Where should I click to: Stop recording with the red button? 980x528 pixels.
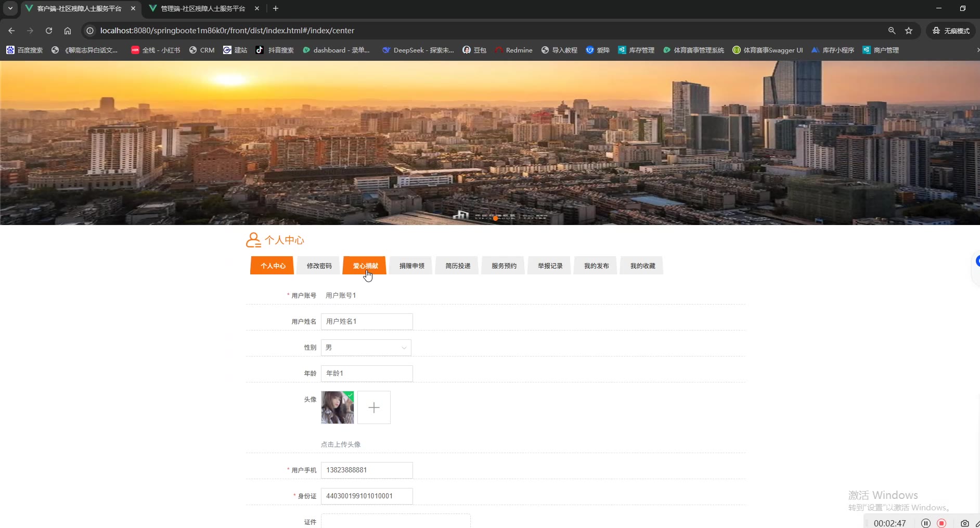pyautogui.click(x=942, y=523)
